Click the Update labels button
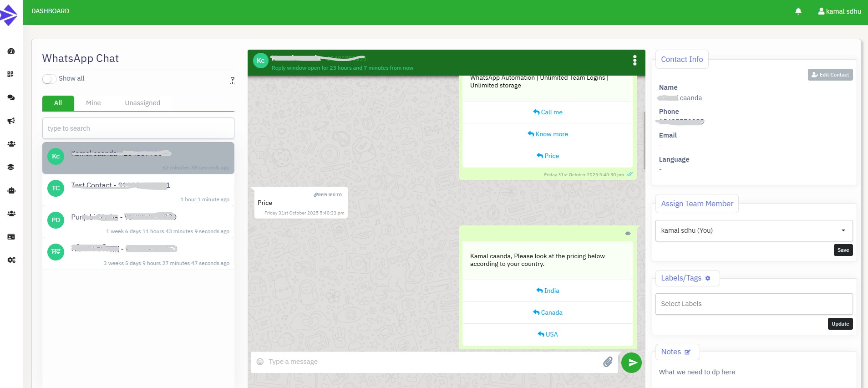Screen dimensions: 868x388 click(840, 324)
